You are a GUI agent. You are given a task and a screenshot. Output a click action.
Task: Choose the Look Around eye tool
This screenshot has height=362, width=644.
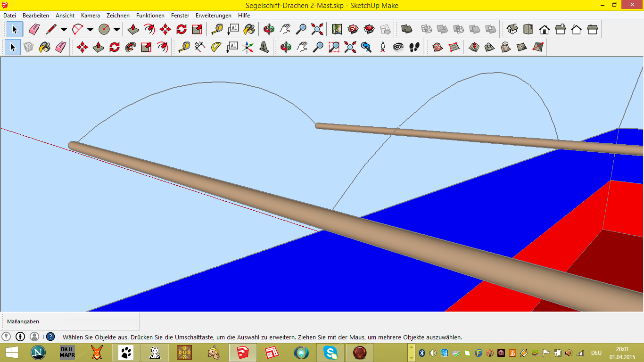click(x=398, y=47)
